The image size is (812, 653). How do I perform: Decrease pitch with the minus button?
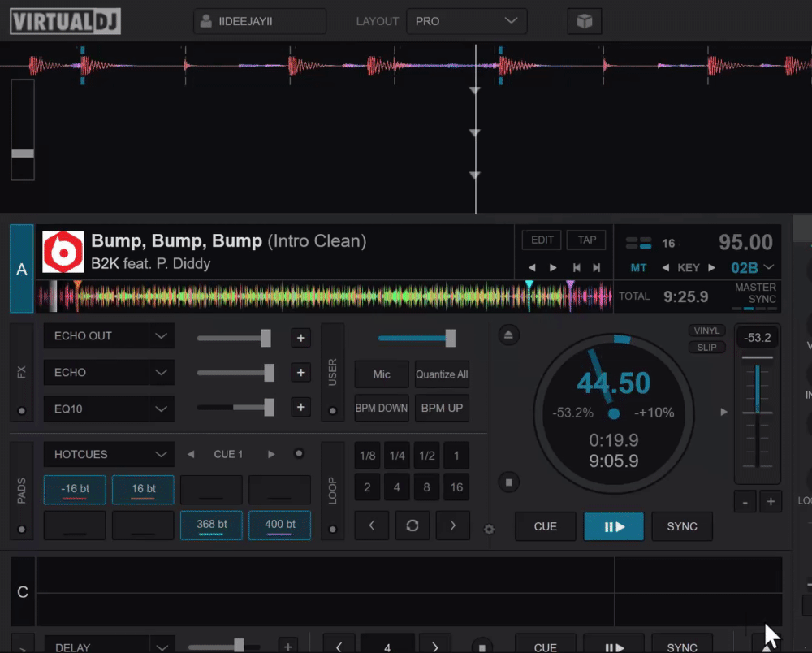(745, 502)
